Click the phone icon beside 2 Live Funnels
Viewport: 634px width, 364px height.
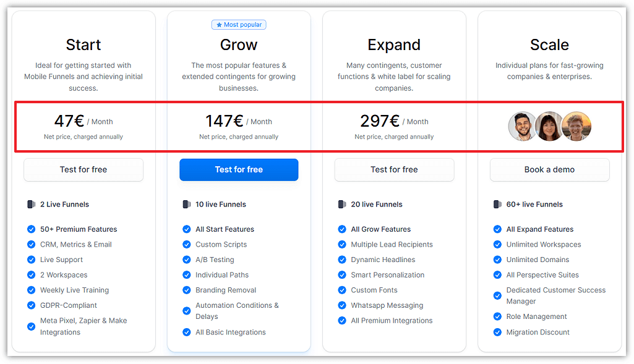coord(31,204)
